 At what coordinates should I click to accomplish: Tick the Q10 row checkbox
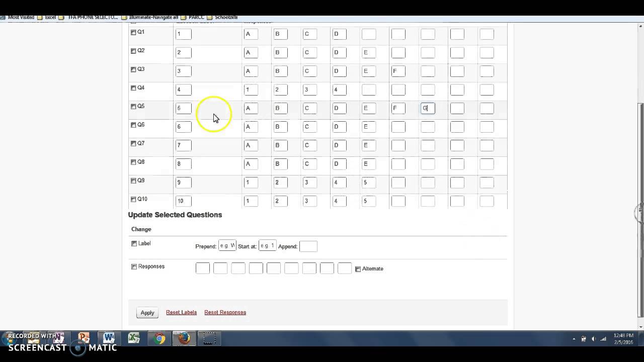(x=133, y=200)
